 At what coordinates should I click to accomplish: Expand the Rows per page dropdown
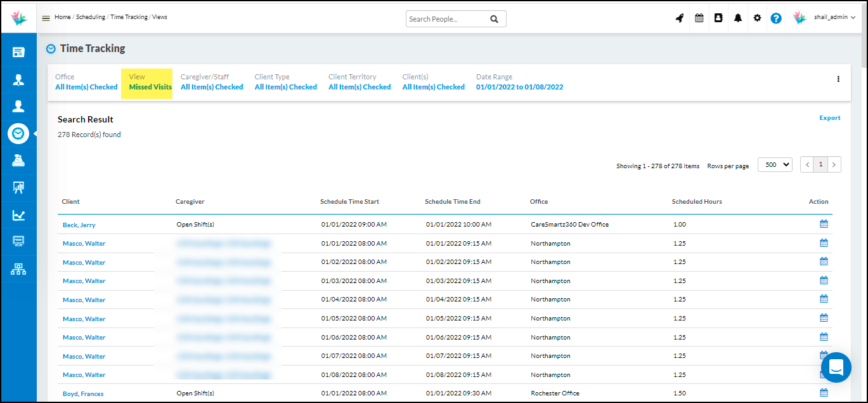(x=775, y=165)
